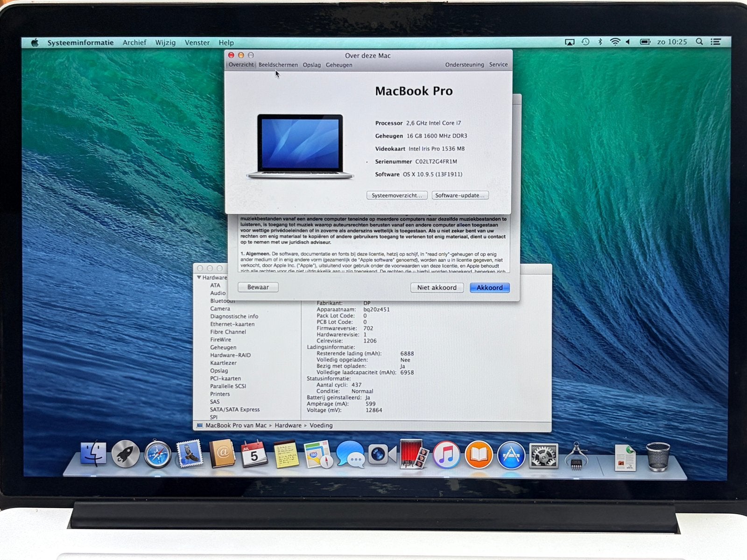
Task: Click the Software-update button
Action: click(x=460, y=195)
